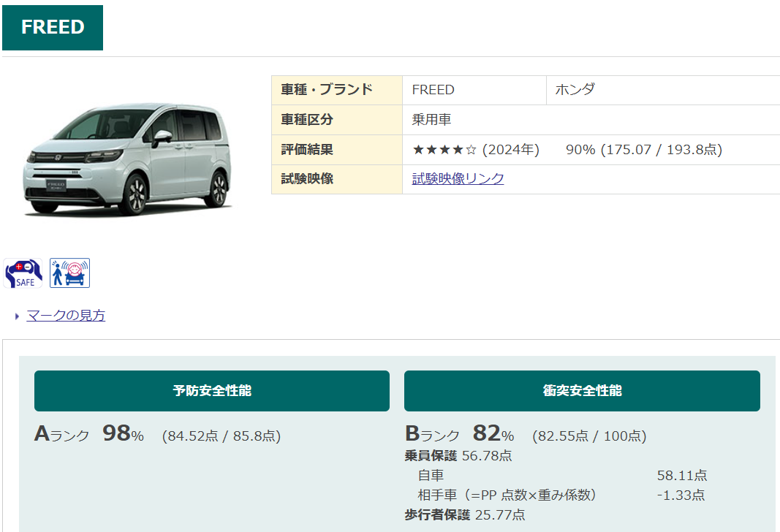Click the ホンダ brand cell
Image resolution: width=780 pixels, height=532 pixels.
662,90
